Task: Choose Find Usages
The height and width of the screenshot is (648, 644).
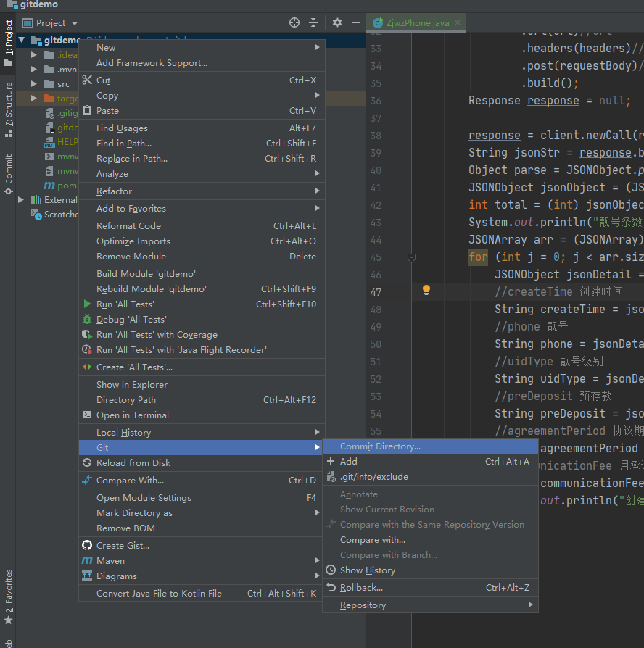Action: pos(202,128)
